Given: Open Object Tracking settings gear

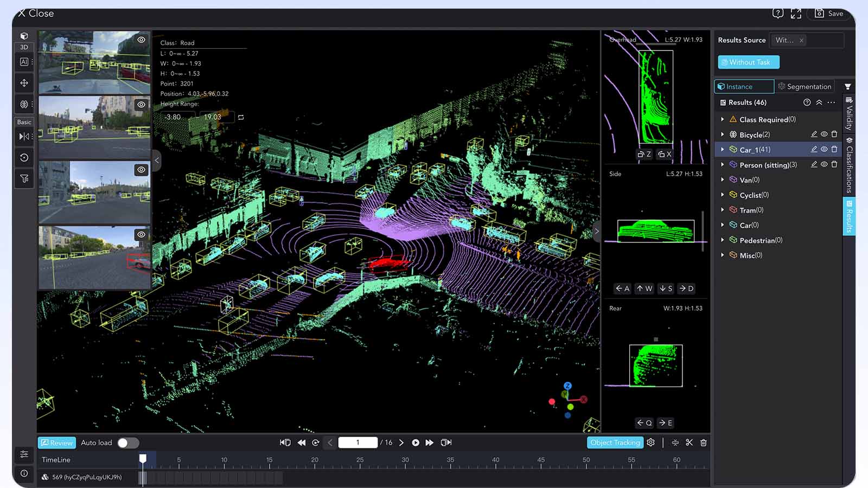Looking at the screenshot, I should coord(651,442).
